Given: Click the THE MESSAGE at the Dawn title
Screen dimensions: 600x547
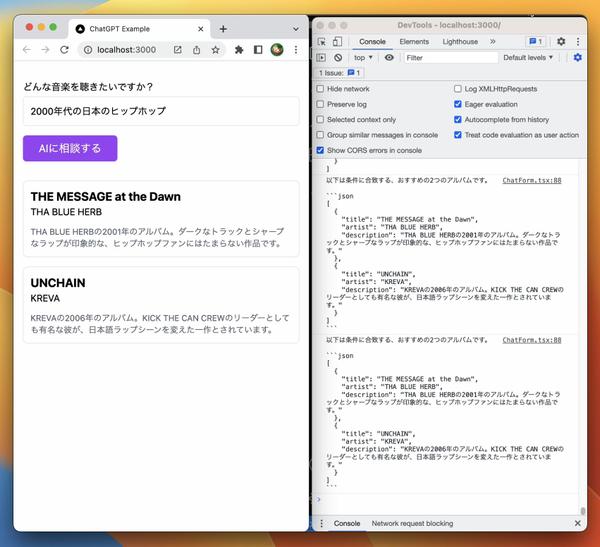Looking at the screenshot, I should (106, 197).
